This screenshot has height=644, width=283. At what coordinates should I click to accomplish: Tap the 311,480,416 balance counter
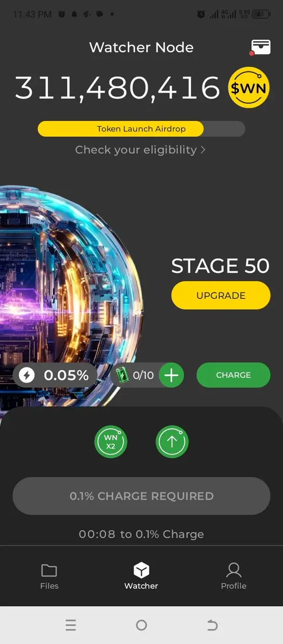(117, 88)
